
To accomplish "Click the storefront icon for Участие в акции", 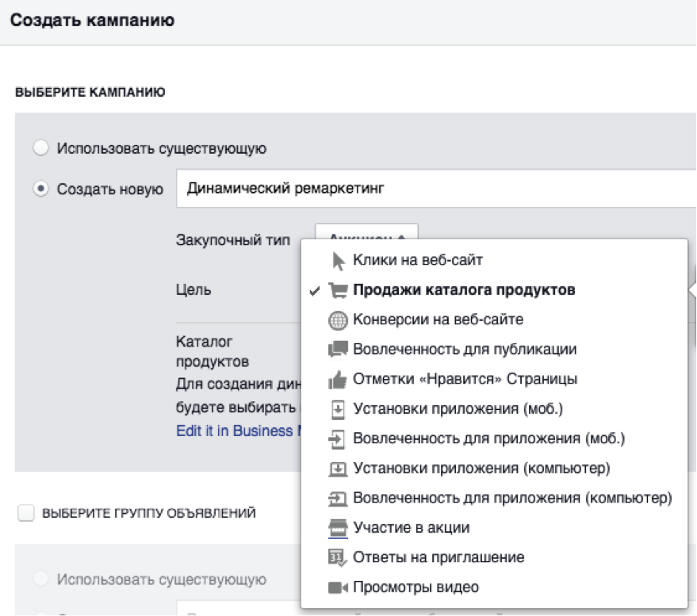I will click(339, 528).
